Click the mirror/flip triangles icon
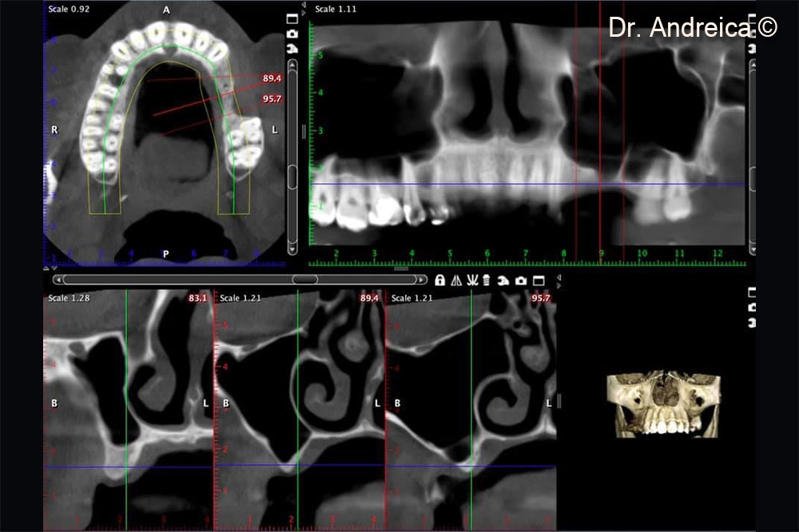Screen dimensions: 799x532 (456, 280)
